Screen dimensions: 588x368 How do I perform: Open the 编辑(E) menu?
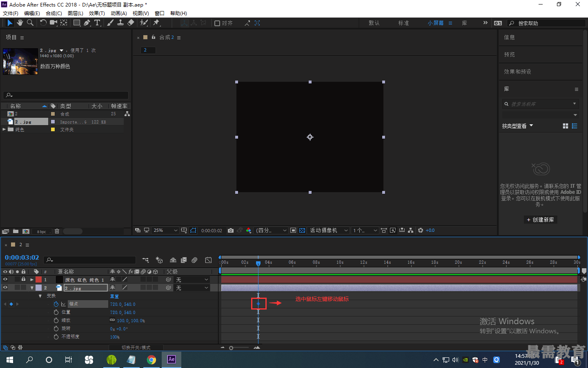tap(32, 13)
